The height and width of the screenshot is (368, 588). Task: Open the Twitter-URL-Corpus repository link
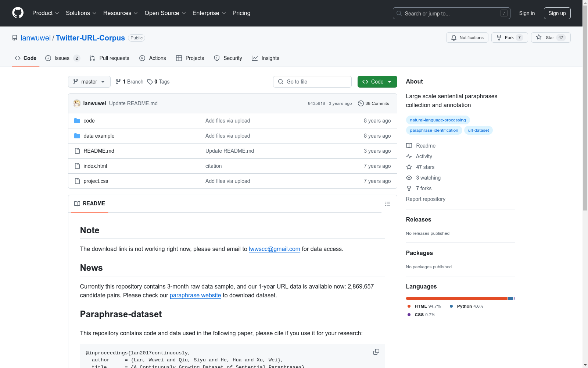point(90,38)
